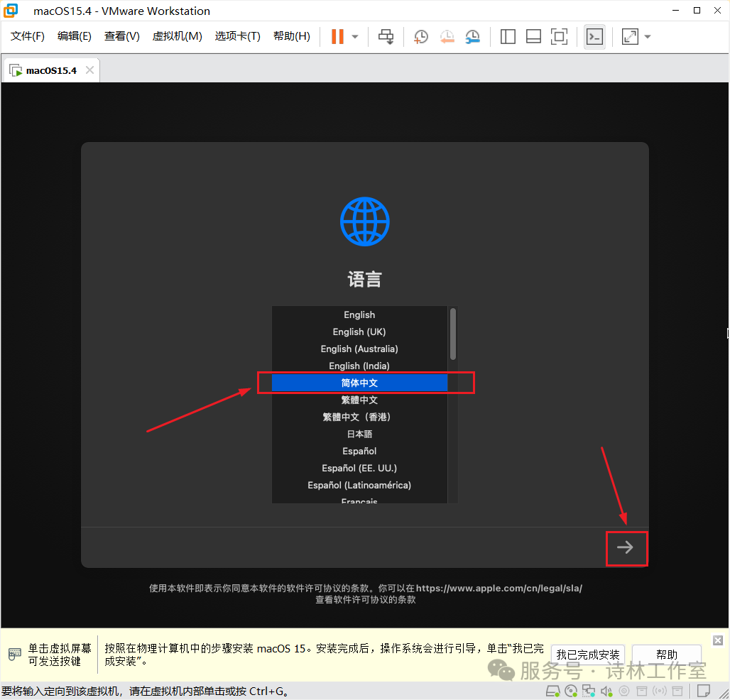Click the 帮助 button in install bar
This screenshot has height=700, width=730.
click(x=667, y=655)
